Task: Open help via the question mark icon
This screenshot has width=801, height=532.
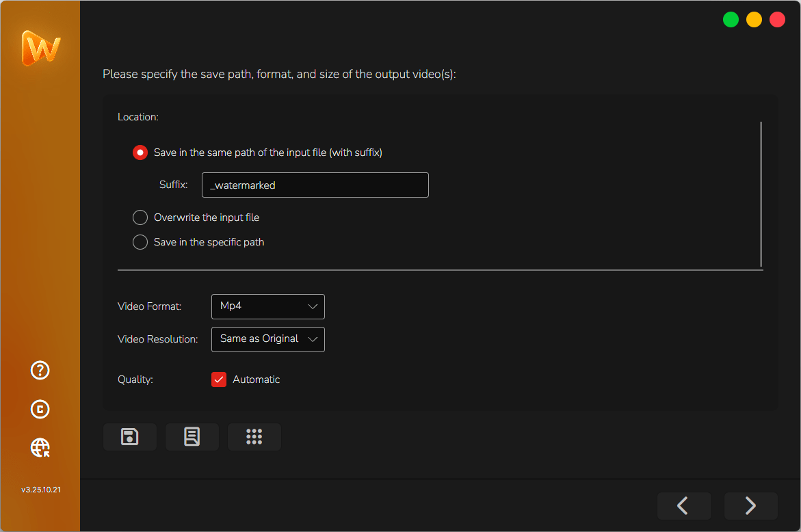Action: pos(40,370)
